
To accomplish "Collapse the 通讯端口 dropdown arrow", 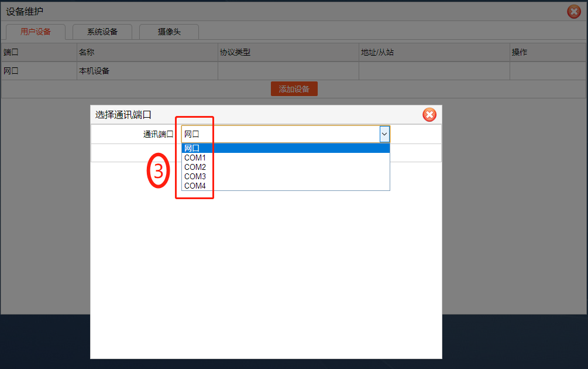I will (x=384, y=134).
